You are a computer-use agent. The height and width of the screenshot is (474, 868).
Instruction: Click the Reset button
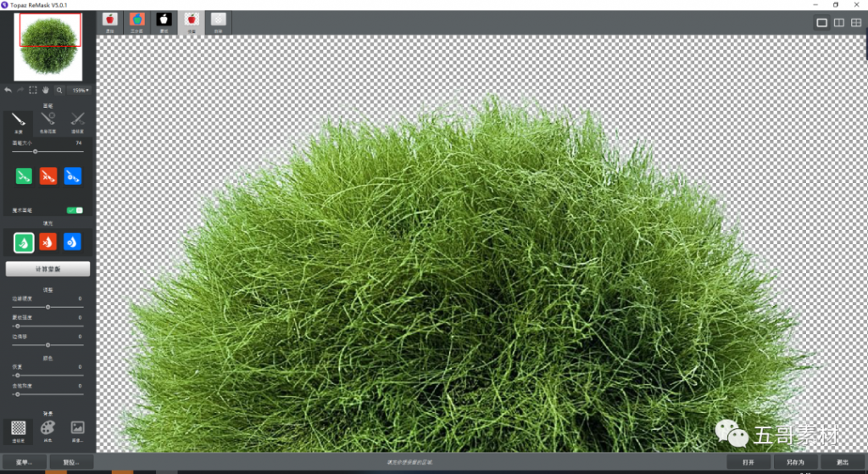coord(71,462)
